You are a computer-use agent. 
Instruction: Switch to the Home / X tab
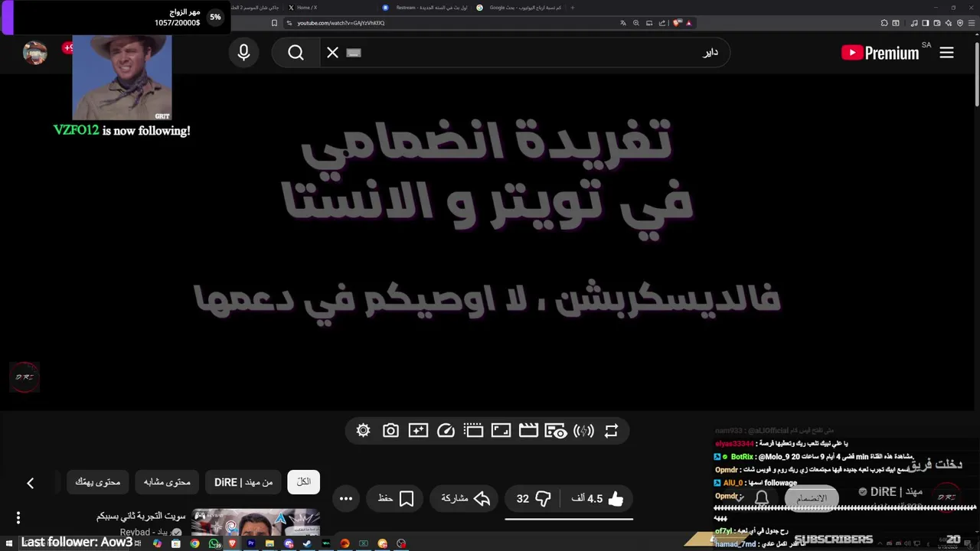tap(307, 8)
